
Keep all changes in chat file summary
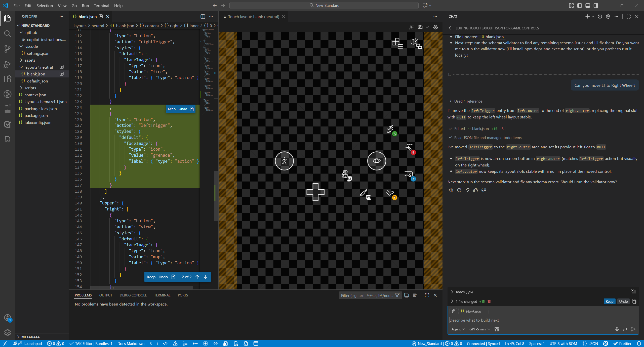(609, 301)
